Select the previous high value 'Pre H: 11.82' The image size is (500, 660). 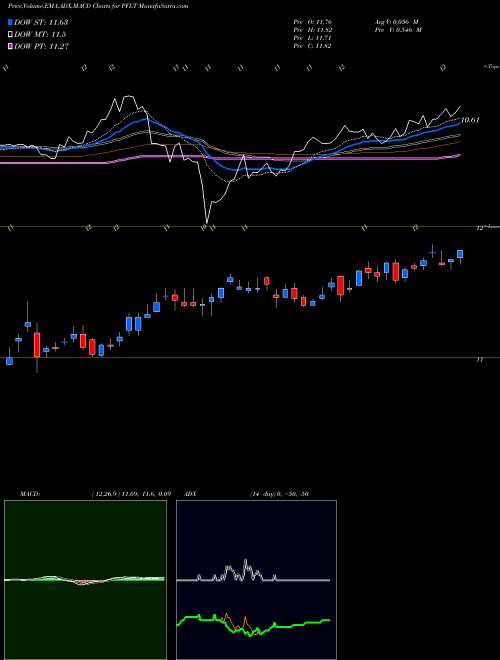point(313,30)
